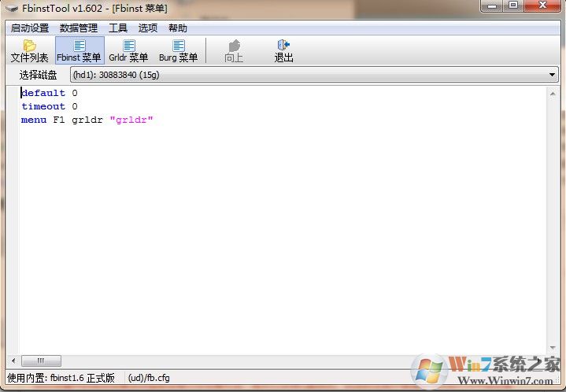This screenshot has height=392, width=566.
Task: Close the FbinstTool window
Action: [542, 6]
